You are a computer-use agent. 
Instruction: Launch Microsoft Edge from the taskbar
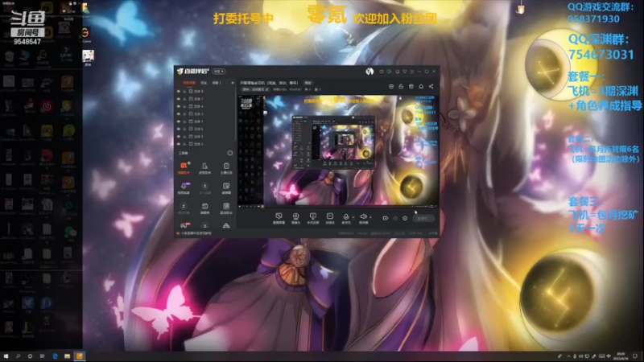point(55,356)
